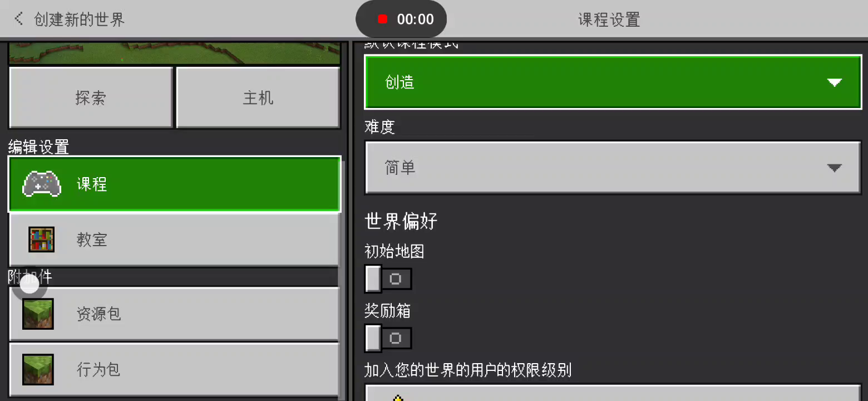The width and height of the screenshot is (868, 401).
Task: Open the 创造 game mode dropdown
Action: [x=613, y=82]
